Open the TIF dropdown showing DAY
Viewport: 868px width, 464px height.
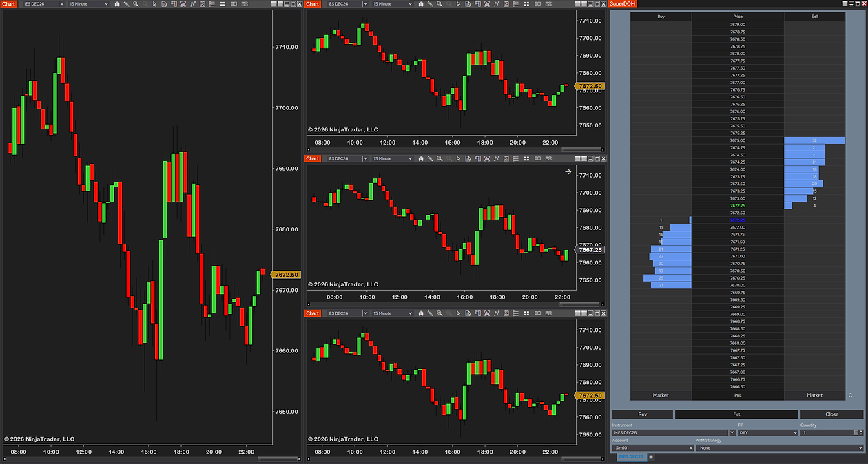click(x=767, y=432)
